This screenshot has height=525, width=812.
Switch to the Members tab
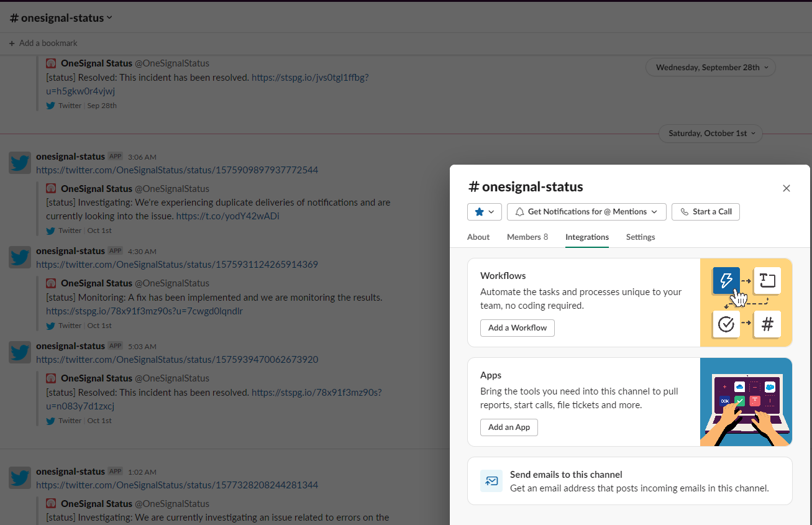527,237
